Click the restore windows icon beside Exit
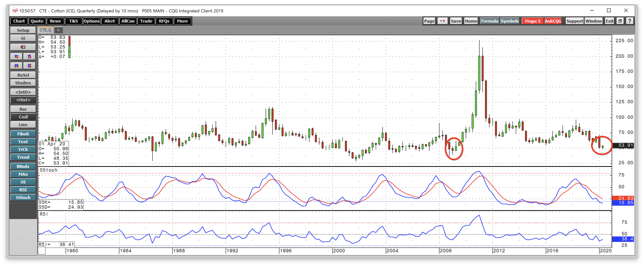Image resolution: width=644 pixels, height=266 pixels. (620, 21)
